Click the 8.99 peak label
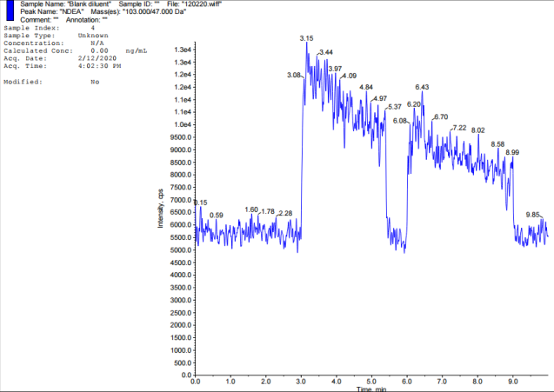 (x=512, y=153)
